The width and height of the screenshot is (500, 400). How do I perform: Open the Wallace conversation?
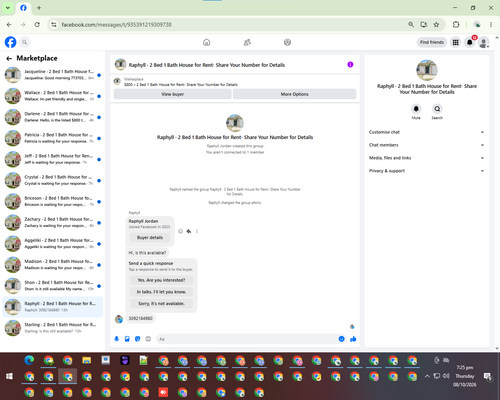point(53,96)
